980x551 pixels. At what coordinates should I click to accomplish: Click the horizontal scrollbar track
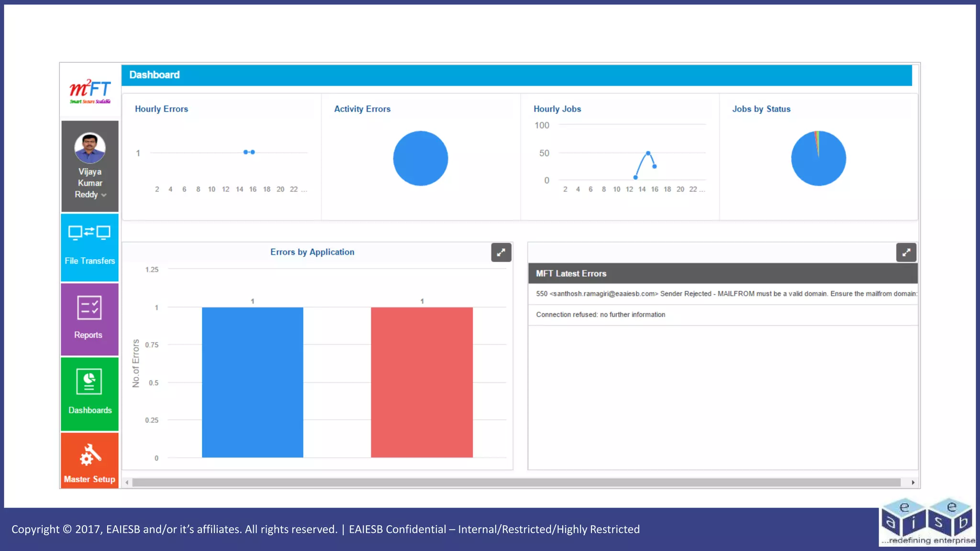click(517, 483)
